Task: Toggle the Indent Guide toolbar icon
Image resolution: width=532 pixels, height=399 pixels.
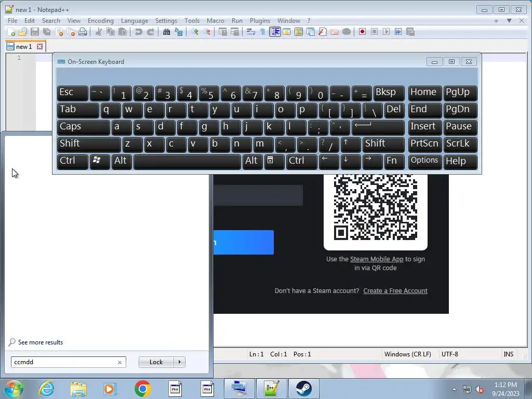Action: click(x=275, y=32)
